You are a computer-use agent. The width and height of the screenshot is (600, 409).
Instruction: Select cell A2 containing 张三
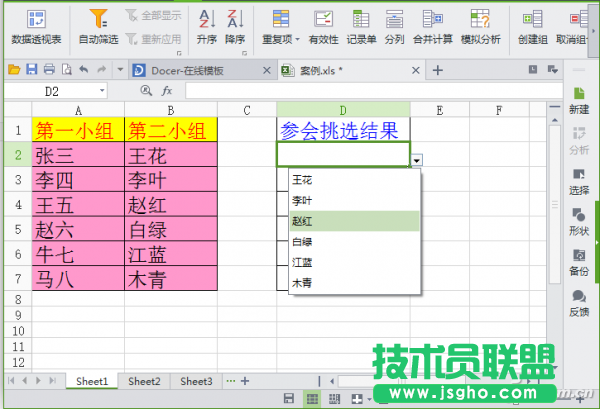(x=78, y=155)
